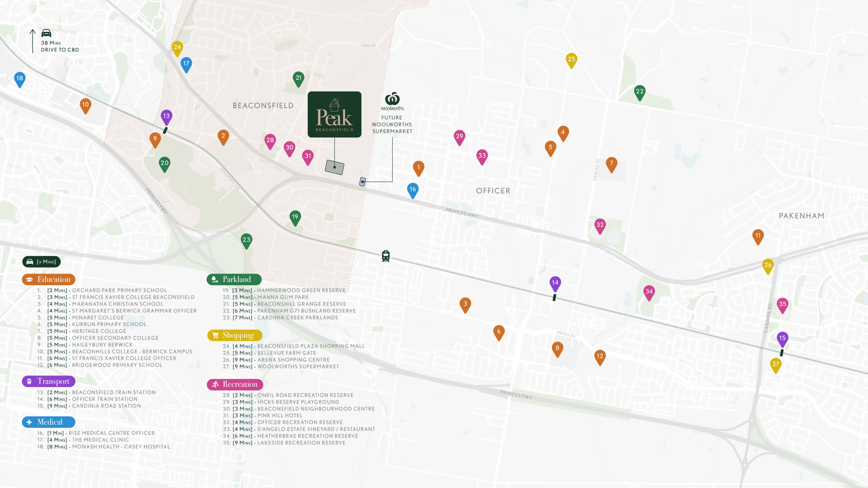Click yellow pin numbered 25

point(571,60)
